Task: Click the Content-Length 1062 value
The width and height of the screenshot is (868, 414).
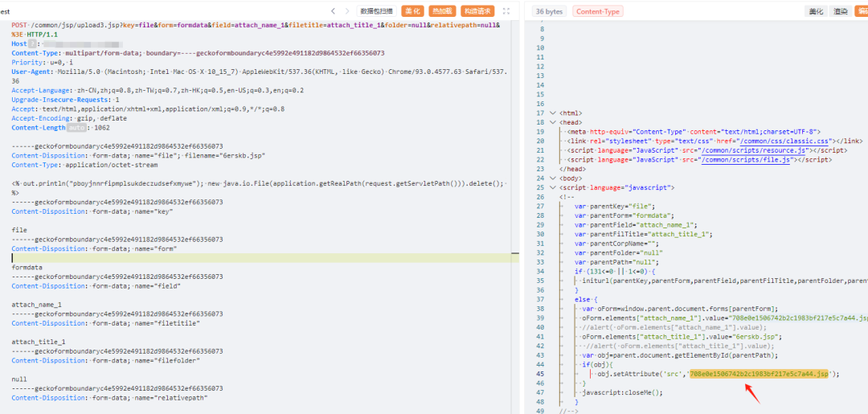Action: pos(101,127)
